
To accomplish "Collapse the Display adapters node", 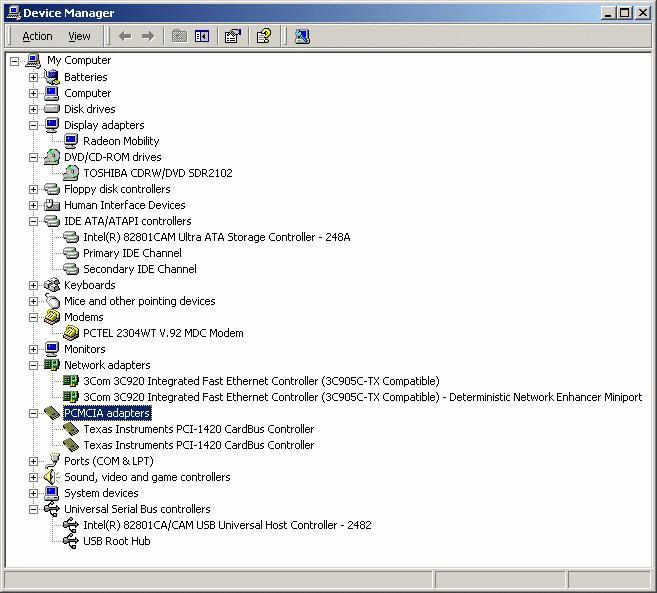I will 34,125.
